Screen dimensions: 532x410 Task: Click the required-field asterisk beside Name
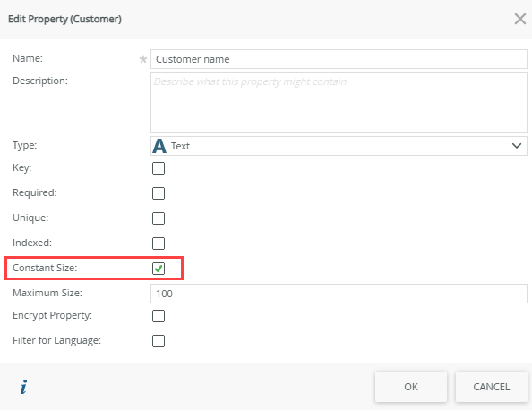point(143,59)
